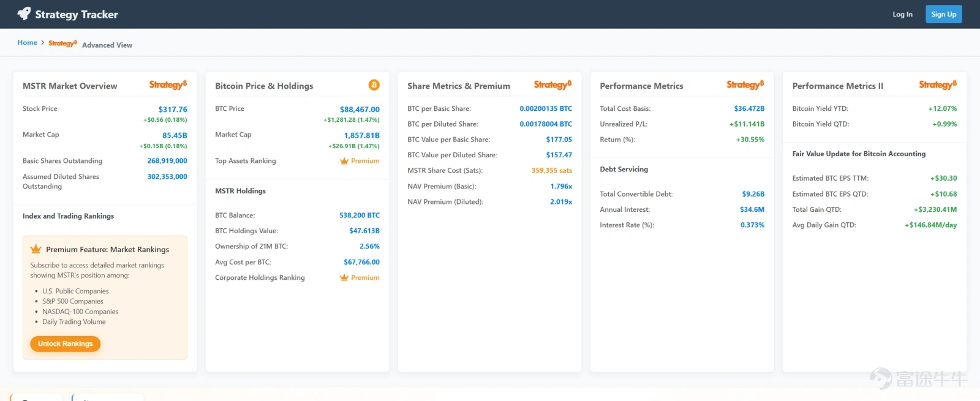Click Unrealized P/L value +$11.141B

pyautogui.click(x=747, y=124)
